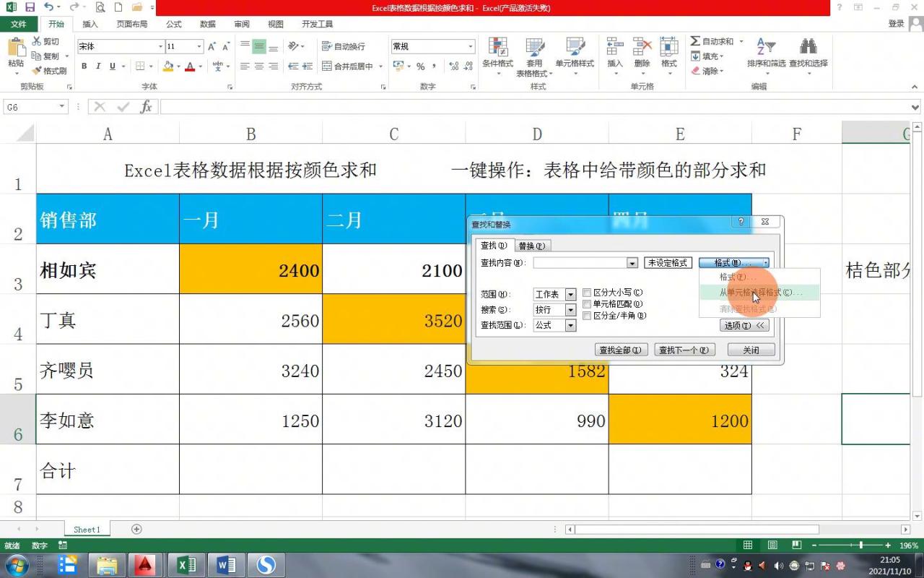Click the 自动求和 AutoSum sigma icon
924x578 pixels.
pyautogui.click(x=695, y=42)
